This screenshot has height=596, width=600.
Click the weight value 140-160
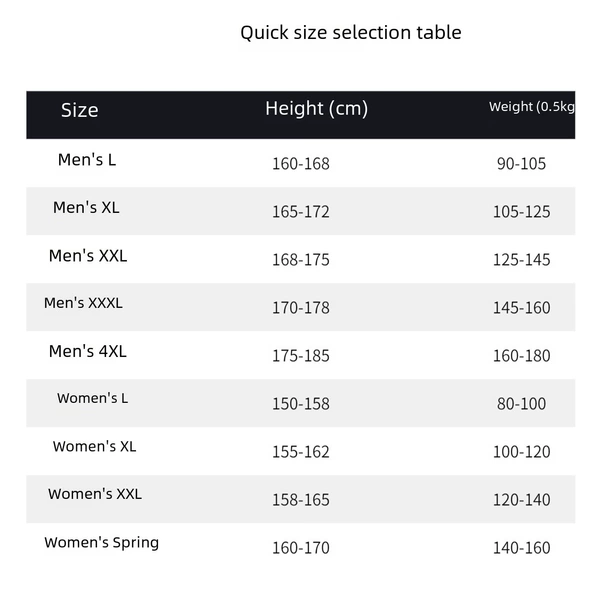[522, 548]
